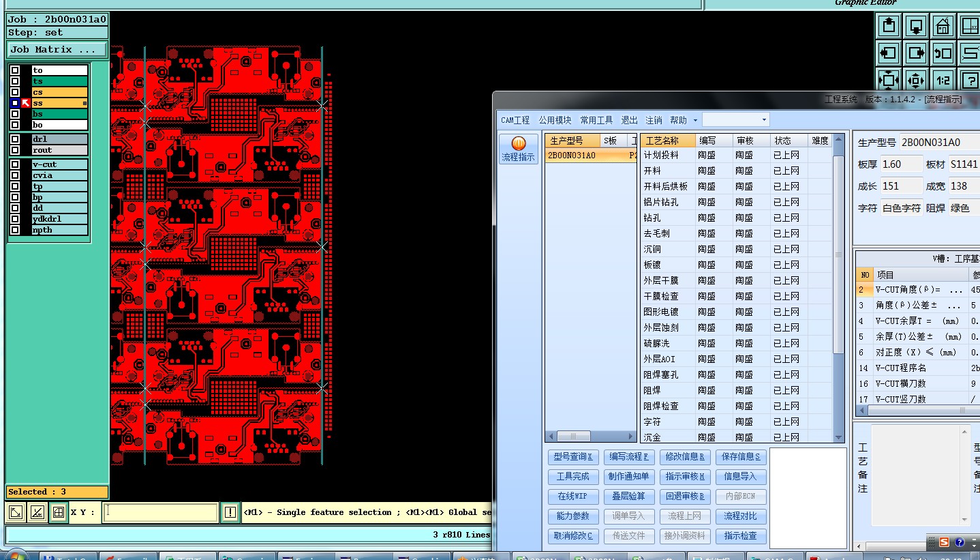Click the previous view undo-zoom icon
Image resolution: width=980 pixels, height=560 pixels.
coord(943,53)
